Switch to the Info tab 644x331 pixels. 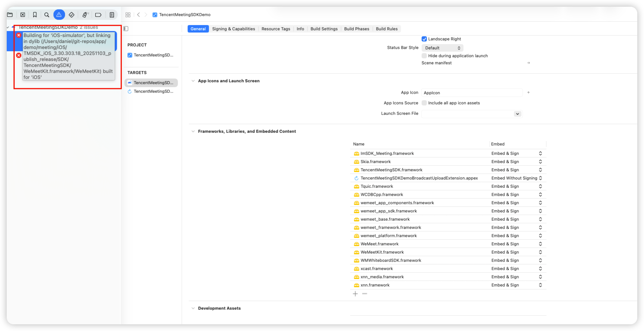301,29
